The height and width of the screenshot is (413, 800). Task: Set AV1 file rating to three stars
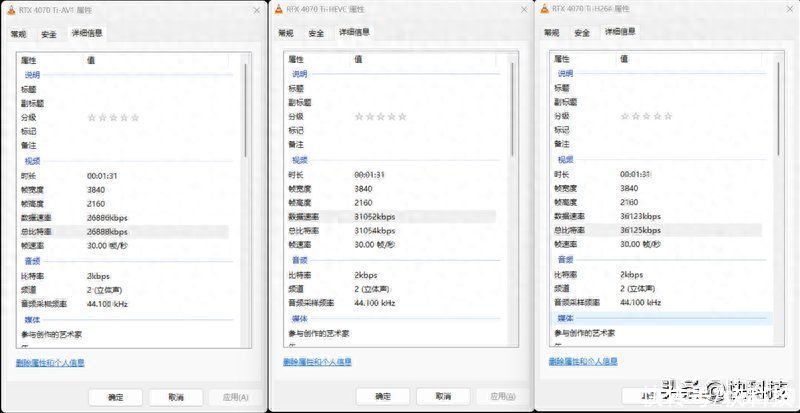113,118
